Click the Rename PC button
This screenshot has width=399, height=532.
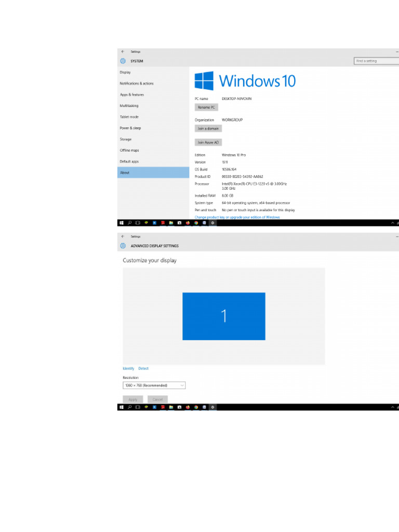click(x=206, y=107)
